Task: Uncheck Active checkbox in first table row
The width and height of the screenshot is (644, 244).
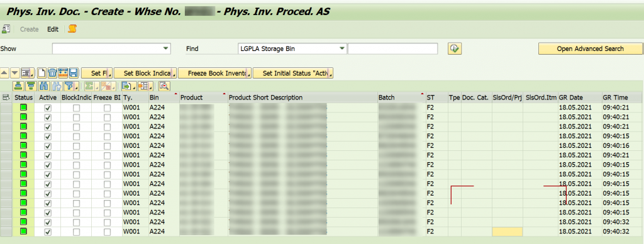Action: [48, 108]
